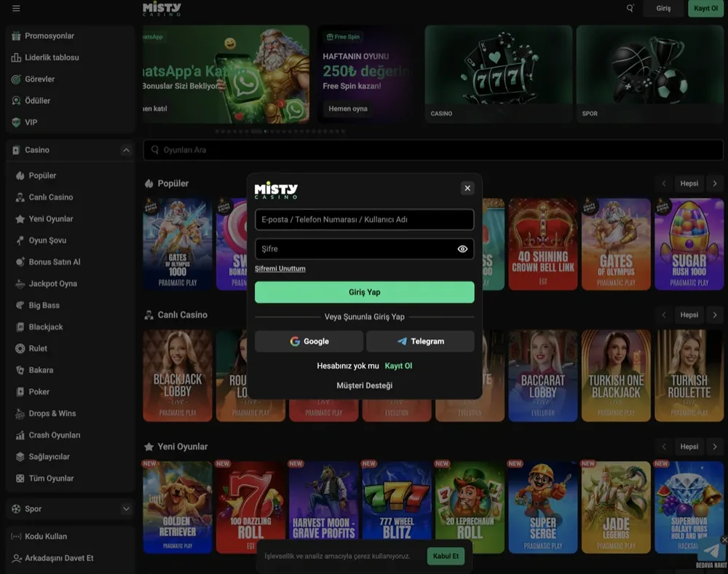
Task: Click the Yeni Oyunlar star icon in sidebar
Action: (x=20, y=219)
